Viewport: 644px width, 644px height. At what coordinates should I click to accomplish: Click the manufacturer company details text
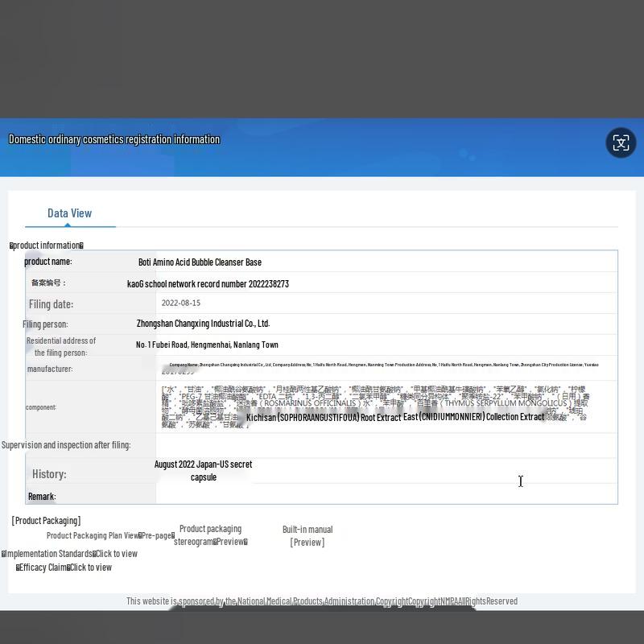click(383, 365)
